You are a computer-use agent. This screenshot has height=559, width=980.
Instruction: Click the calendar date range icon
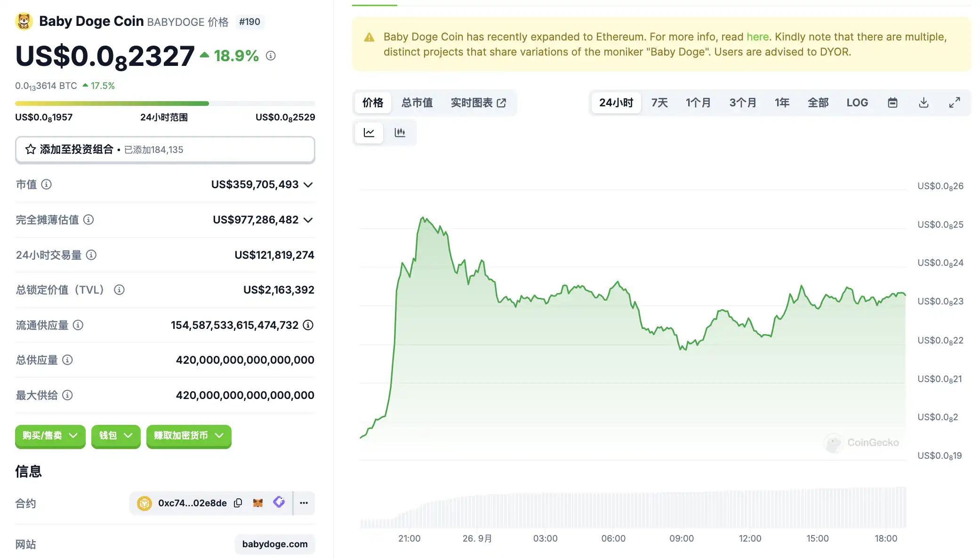pos(892,103)
